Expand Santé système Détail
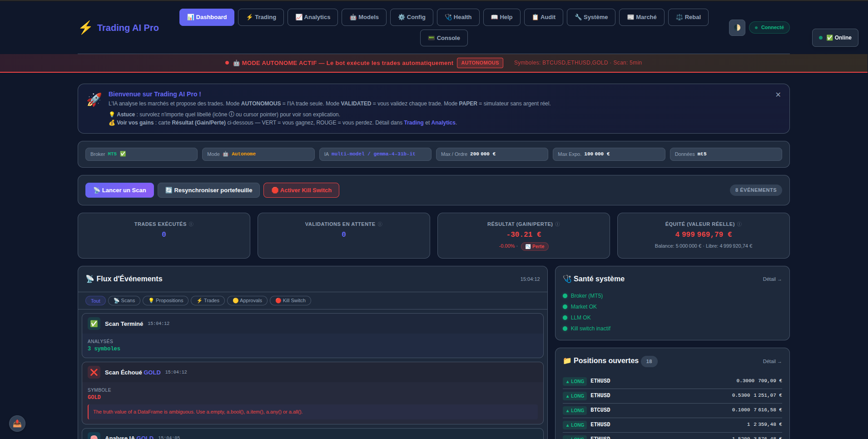868x439 pixels. click(x=772, y=279)
